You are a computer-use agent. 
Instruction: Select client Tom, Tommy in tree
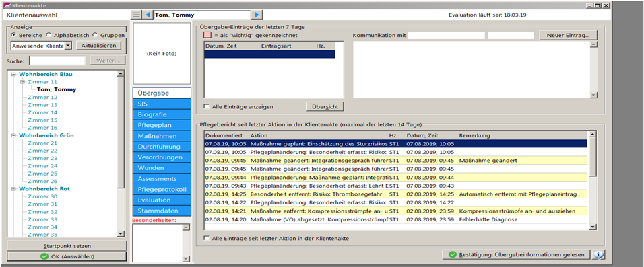(57, 89)
